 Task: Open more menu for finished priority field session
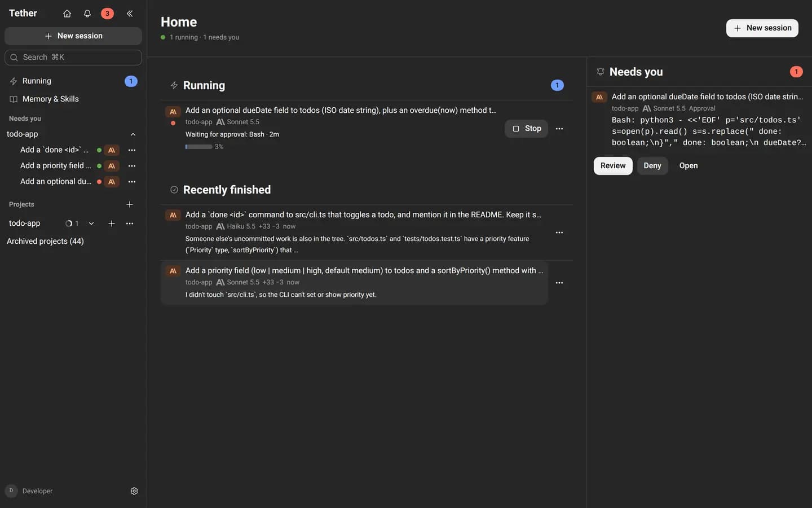[x=559, y=283]
